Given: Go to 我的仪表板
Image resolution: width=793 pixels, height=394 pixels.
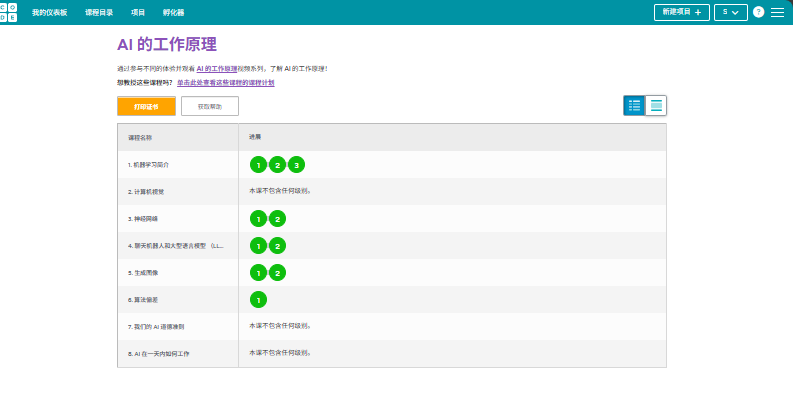Looking at the screenshot, I should tap(50, 13).
